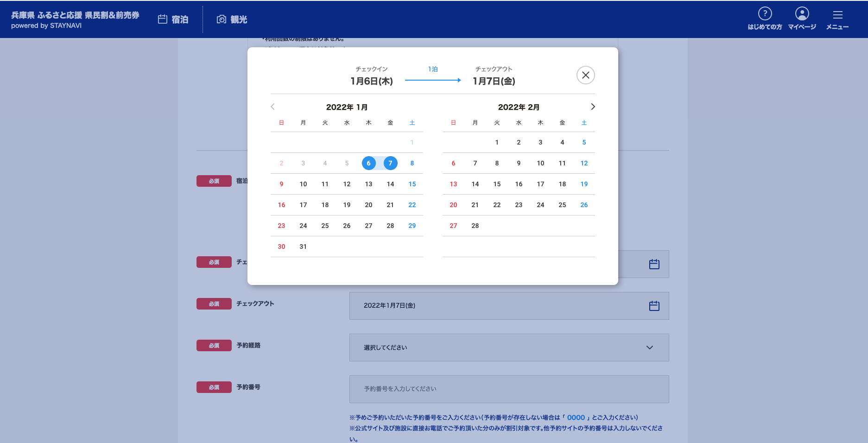Select January 29 in the calendar
Viewport: 868px width, 443px height.
[x=412, y=226]
